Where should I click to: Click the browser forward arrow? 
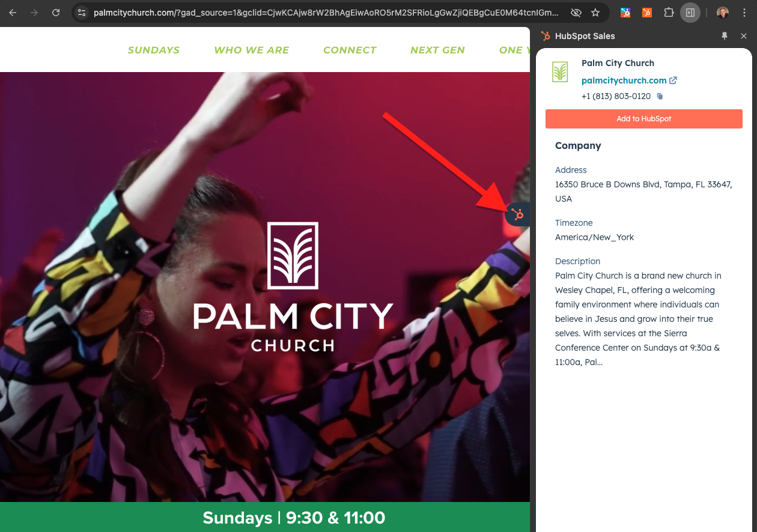34,12
